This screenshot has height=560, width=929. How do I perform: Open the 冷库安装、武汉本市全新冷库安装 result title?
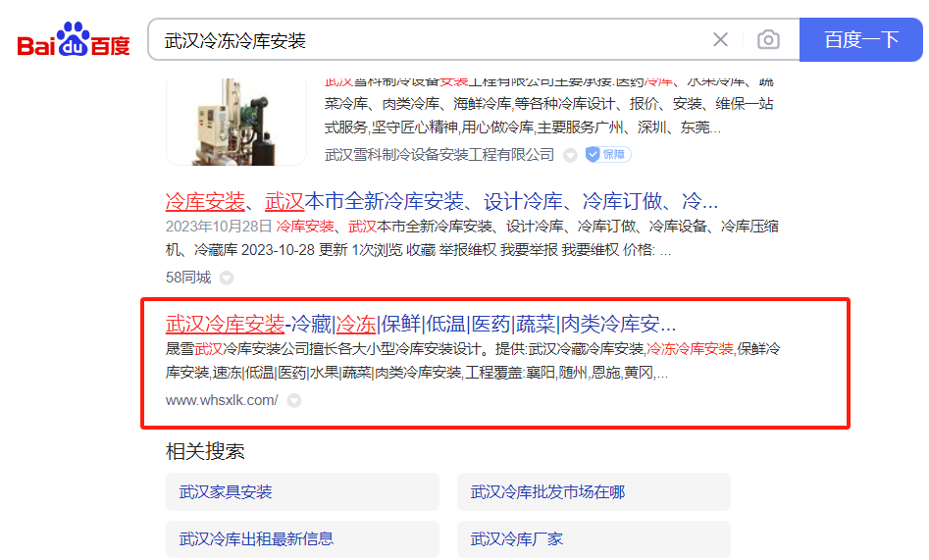tap(441, 201)
